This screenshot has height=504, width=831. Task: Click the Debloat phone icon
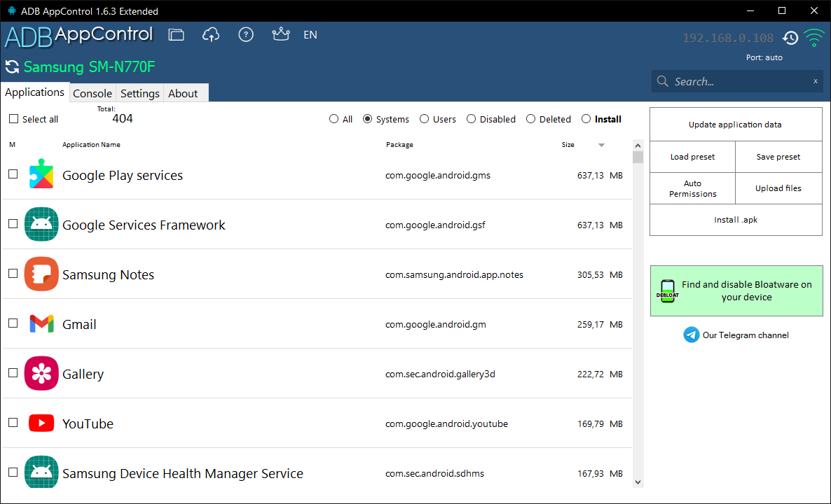668,291
